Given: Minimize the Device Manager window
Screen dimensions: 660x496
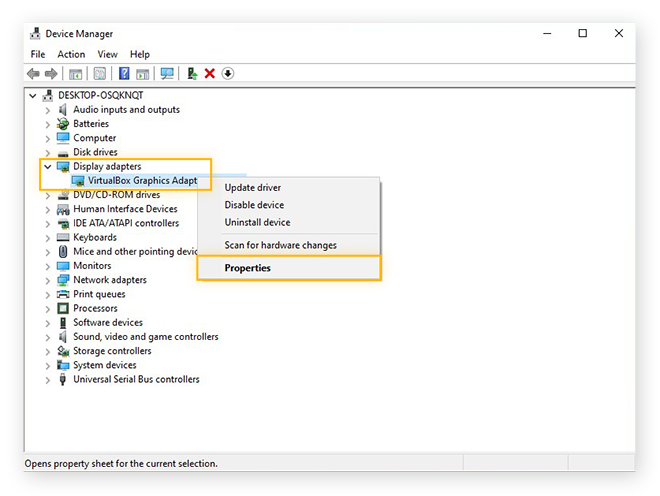Looking at the screenshot, I should pos(547,33).
